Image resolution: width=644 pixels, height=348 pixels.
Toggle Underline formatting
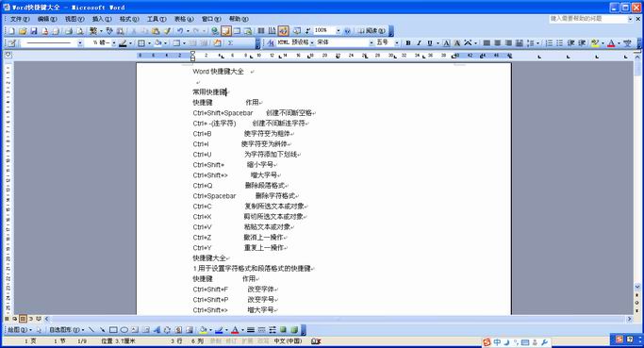pos(430,42)
